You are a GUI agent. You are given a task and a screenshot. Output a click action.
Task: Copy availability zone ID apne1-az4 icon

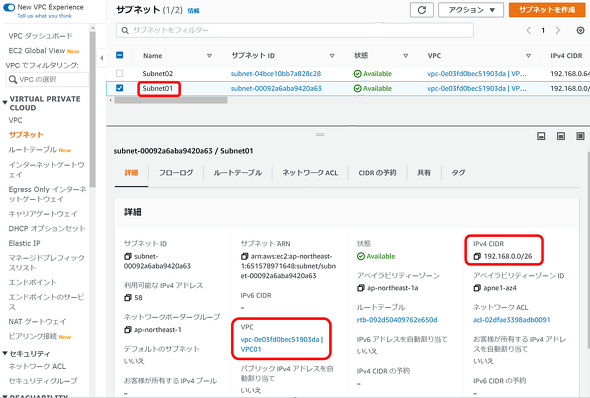tap(477, 288)
